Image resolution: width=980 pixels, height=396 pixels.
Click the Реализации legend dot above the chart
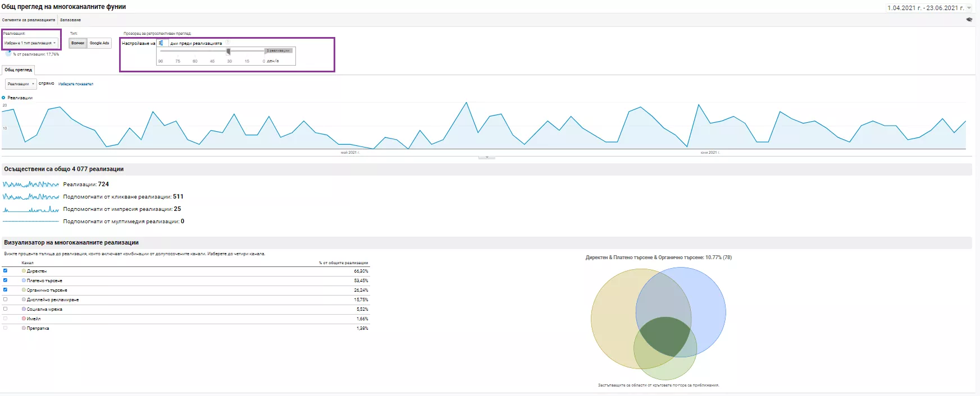[3, 98]
